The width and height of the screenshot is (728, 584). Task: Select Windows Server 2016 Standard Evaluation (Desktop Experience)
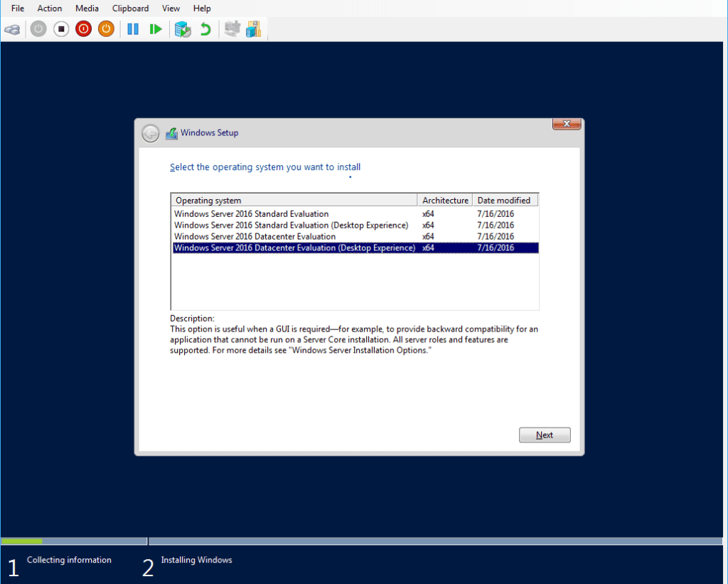click(355, 225)
